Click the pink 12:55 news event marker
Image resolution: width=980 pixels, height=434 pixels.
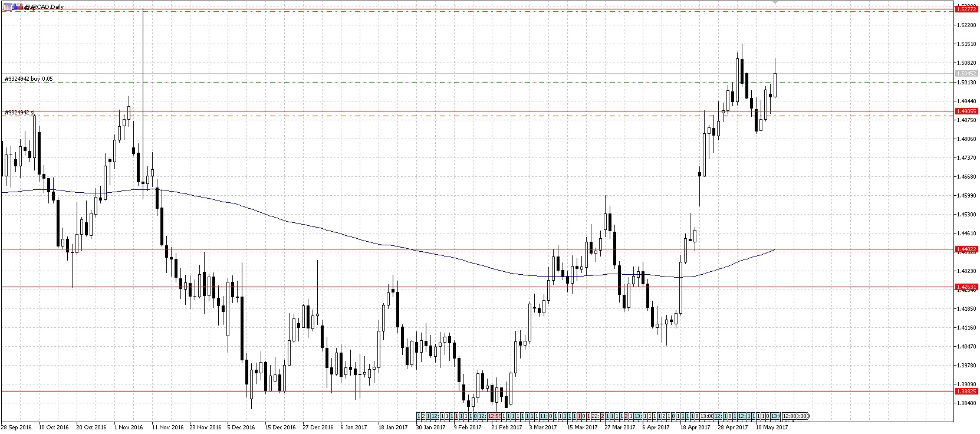click(494, 416)
